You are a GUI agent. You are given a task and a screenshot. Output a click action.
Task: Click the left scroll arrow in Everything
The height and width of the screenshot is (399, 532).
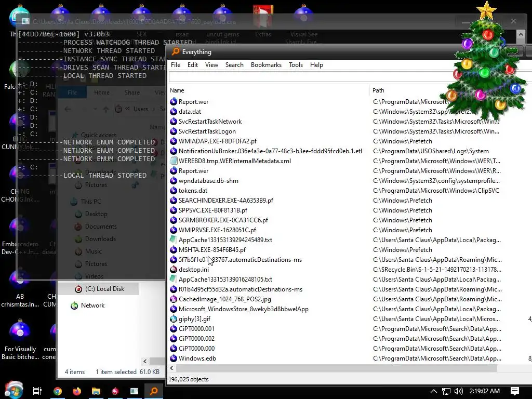point(171,368)
